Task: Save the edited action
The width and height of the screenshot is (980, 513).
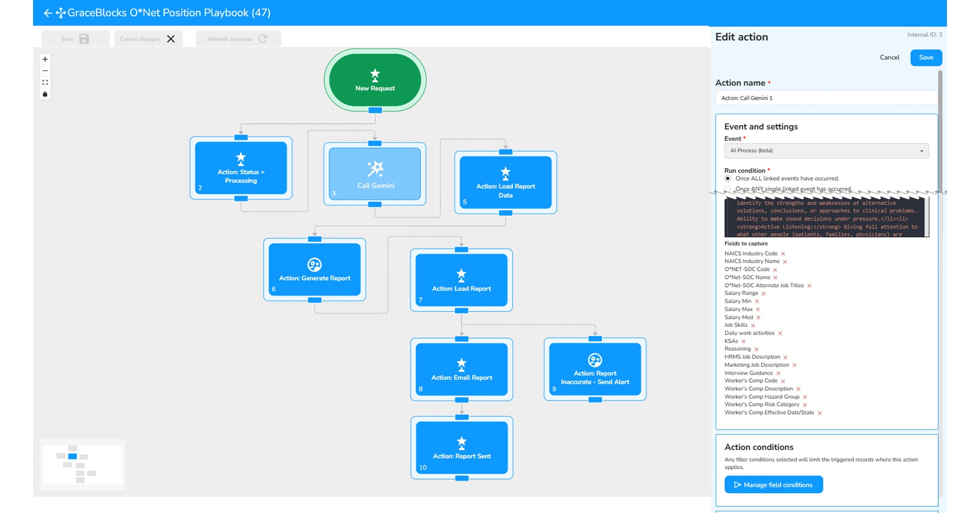Action: (926, 57)
